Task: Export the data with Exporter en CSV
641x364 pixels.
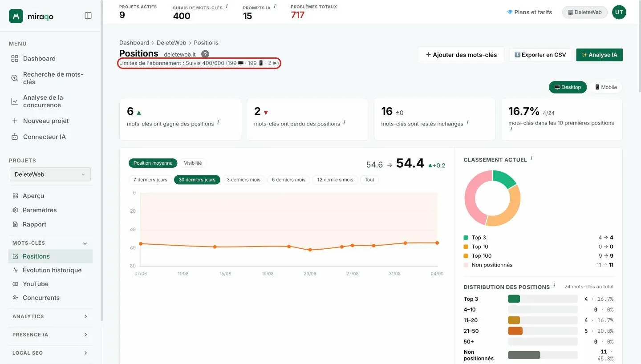Action: click(x=540, y=55)
